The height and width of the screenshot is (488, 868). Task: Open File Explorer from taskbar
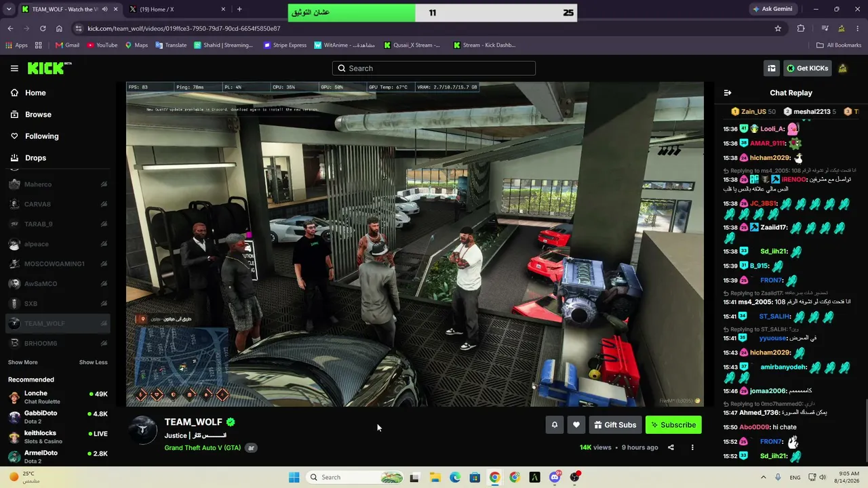point(435,477)
